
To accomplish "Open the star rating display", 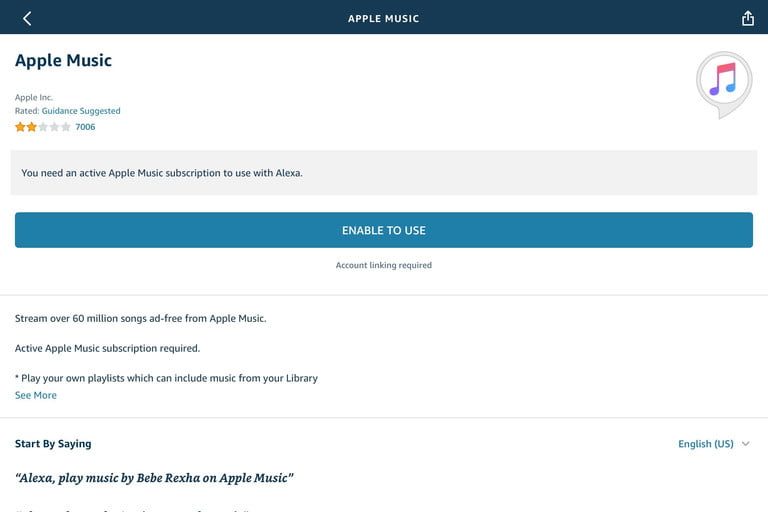I will click(43, 127).
